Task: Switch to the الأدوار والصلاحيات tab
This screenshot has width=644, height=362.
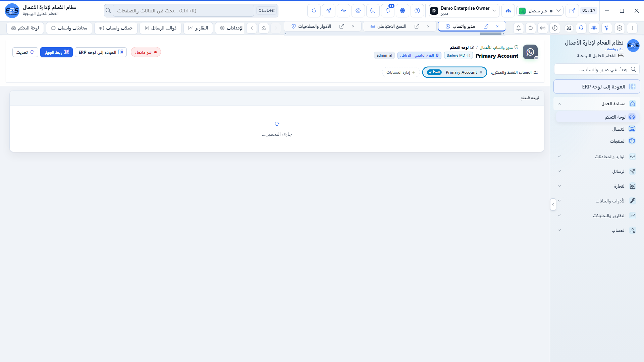Action: pyautogui.click(x=315, y=26)
